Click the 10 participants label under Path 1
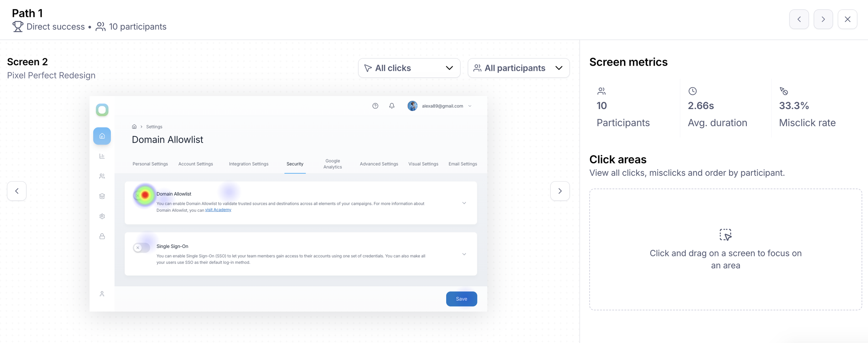This screenshot has width=868, height=343. coord(138,27)
